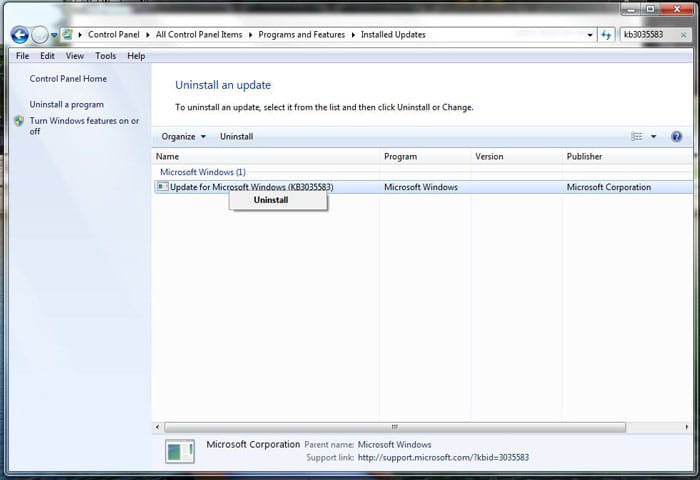Select Control Panel in breadcrumb
Image resolution: width=700 pixels, height=480 pixels.
point(113,34)
